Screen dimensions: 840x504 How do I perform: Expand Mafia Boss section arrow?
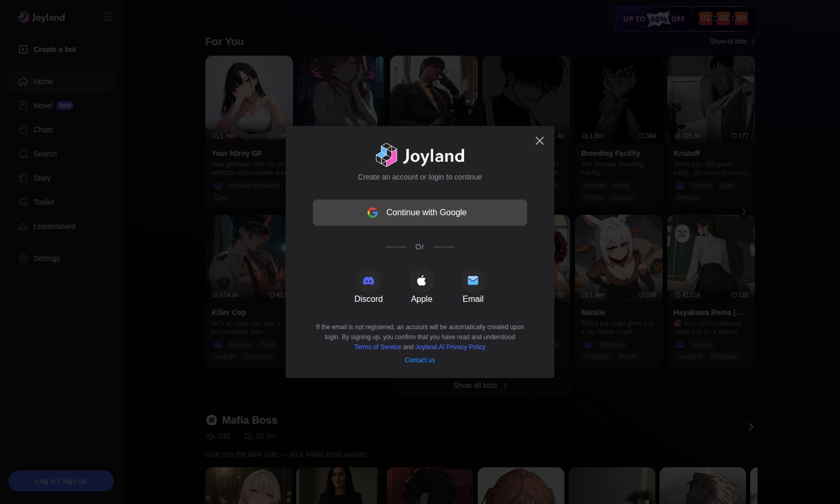pyautogui.click(x=751, y=427)
